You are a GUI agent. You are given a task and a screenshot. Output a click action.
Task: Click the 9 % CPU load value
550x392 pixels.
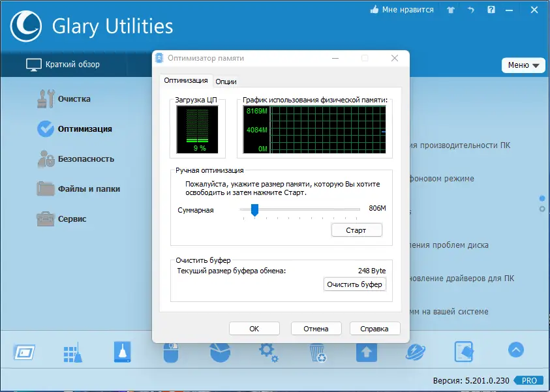coord(200,148)
